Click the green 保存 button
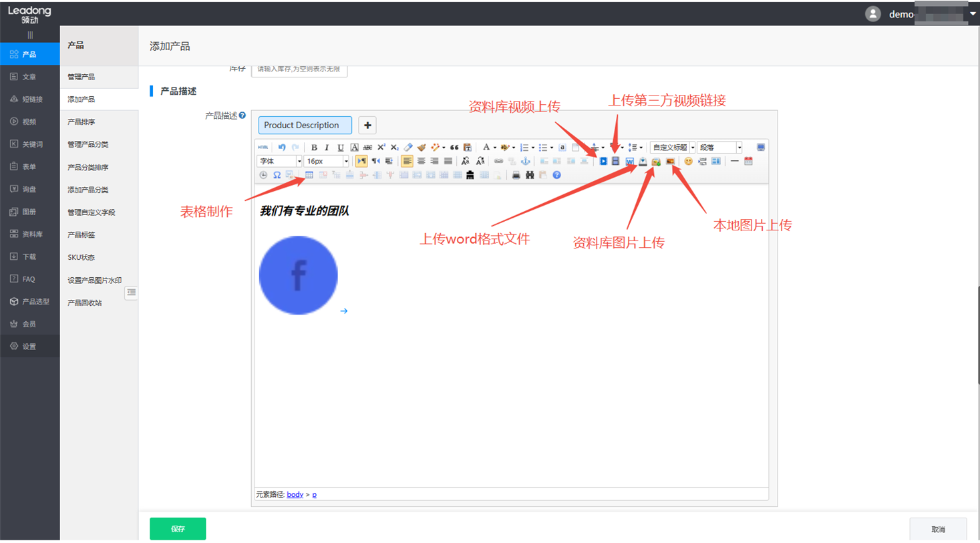This screenshot has height=543, width=980. point(178,528)
